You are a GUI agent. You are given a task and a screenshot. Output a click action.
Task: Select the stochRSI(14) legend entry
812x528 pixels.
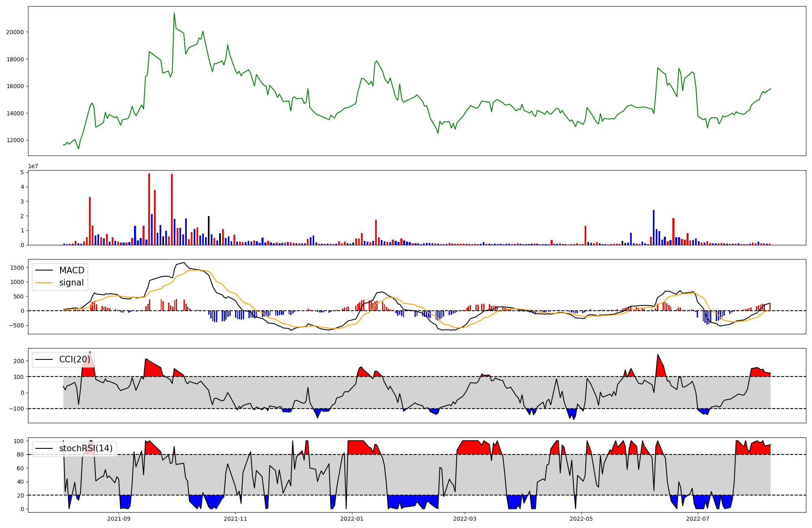pyautogui.click(x=86, y=448)
